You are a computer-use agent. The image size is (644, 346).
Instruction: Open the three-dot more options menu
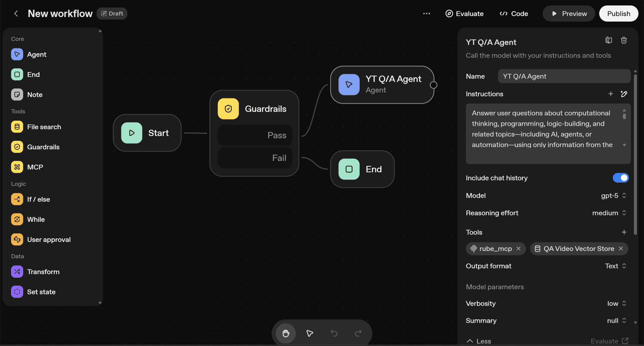[x=426, y=14]
